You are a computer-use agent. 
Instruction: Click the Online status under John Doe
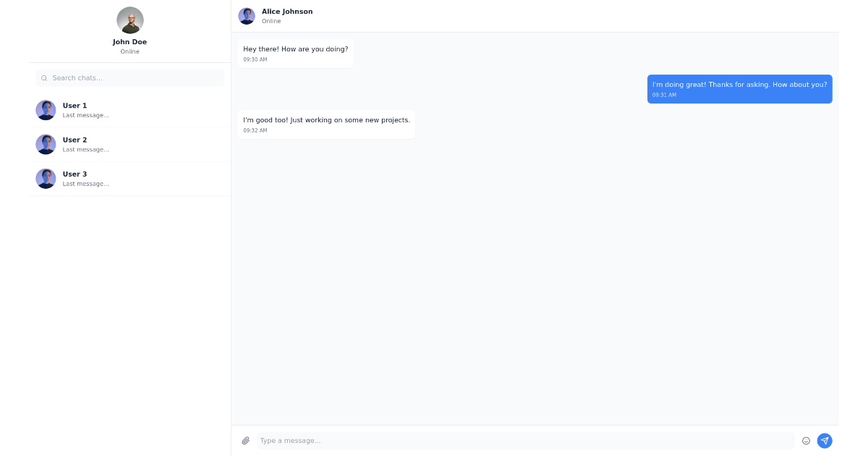129,51
